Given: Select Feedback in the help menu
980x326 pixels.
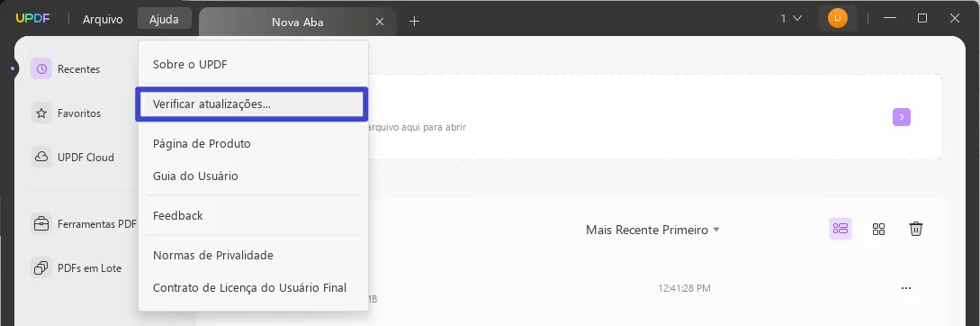Looking at the screenshot, I should (x=253, y=215).
